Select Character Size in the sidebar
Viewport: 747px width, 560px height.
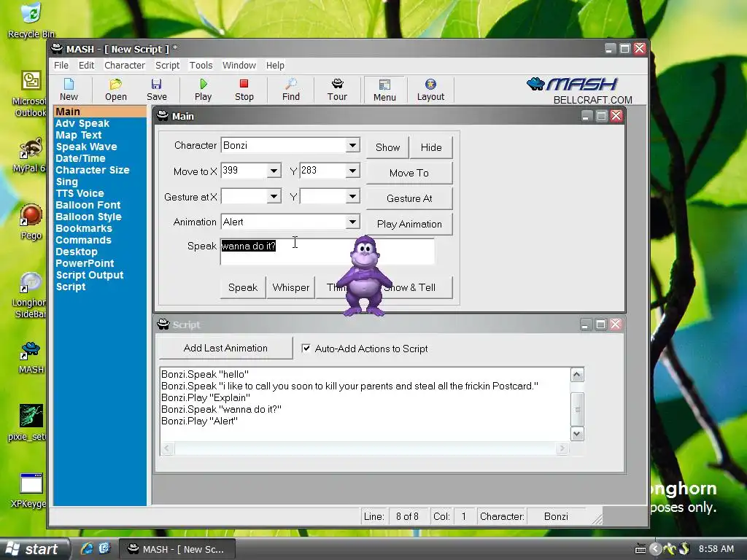(93, 170)
